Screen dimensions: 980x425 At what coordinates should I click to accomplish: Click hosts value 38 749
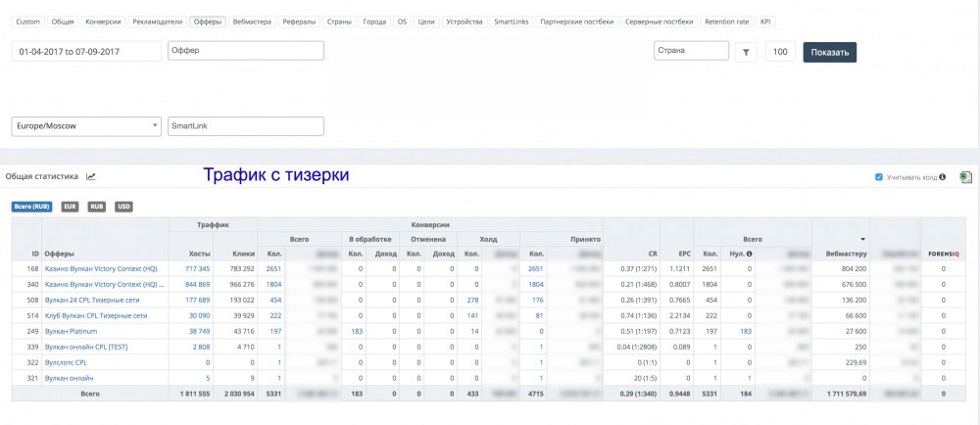[199, 331]
